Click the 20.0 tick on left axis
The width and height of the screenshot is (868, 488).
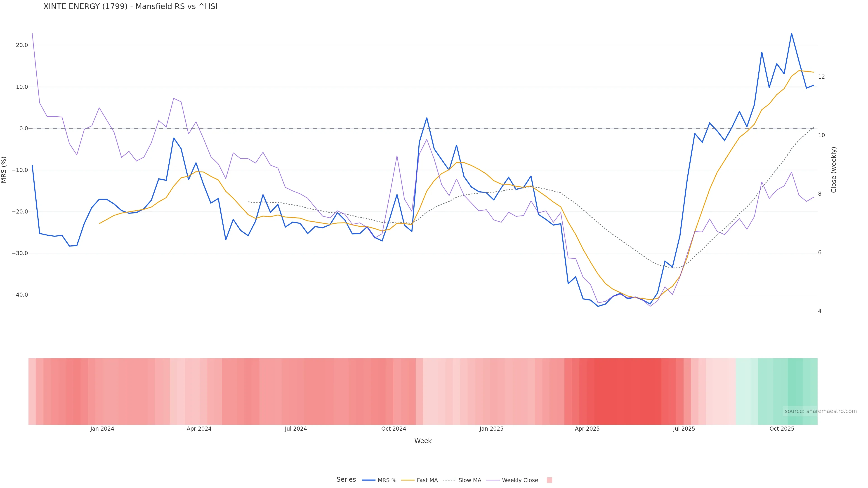pyautogui.click(x=22, y=45)
